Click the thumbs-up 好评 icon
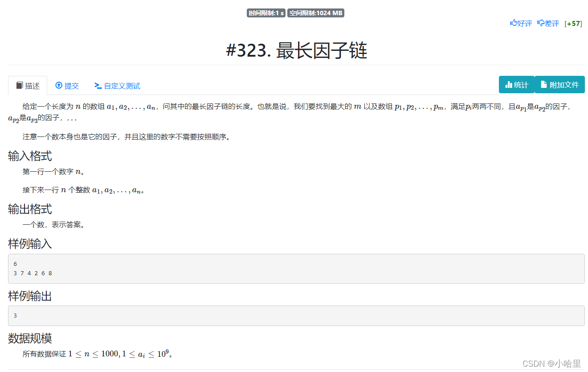The image size is (588, 372). [514, 23]
